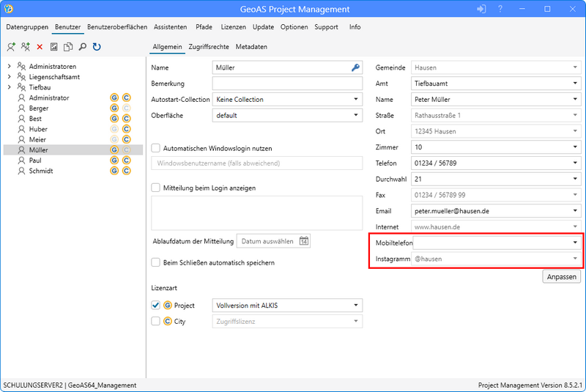Expand the Administratoren group
Image resolution: width=586 pixels, height=392 pixels.
(9, 67)
